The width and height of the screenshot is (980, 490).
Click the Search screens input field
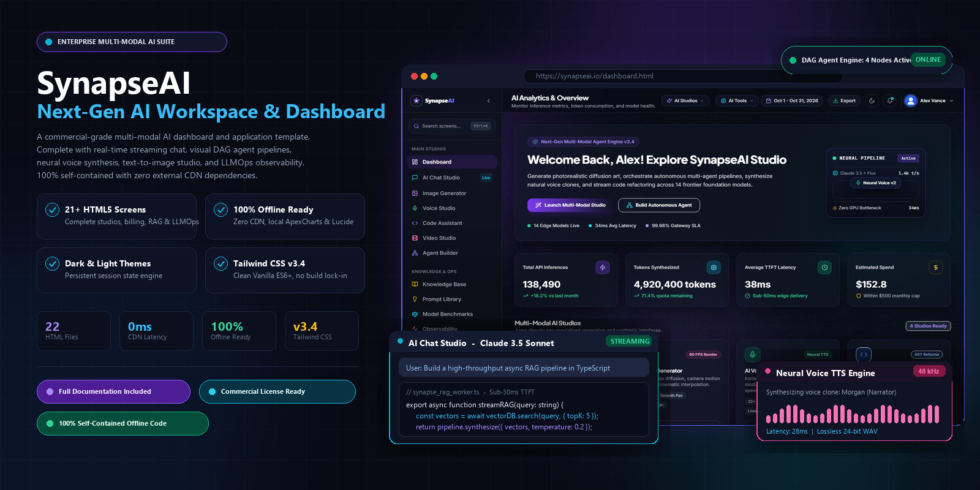click(x=452, y=126)
